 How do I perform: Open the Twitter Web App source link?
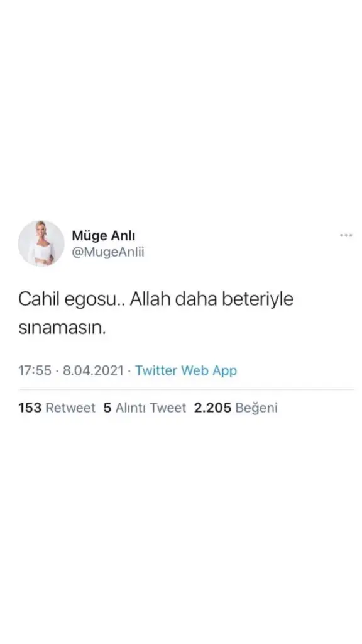point(186,370)
